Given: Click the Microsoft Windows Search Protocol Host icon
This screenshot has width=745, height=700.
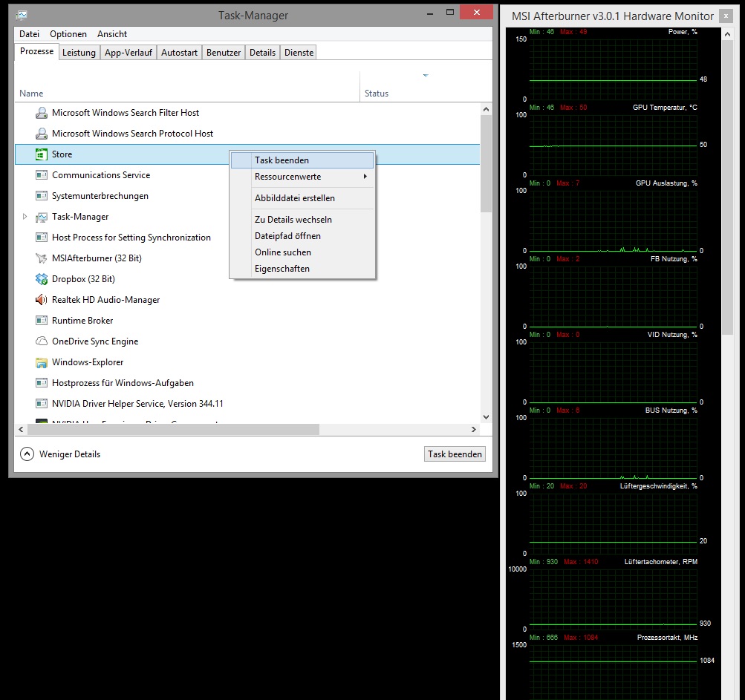Looking at the screenshot, I should coord(42,134).
